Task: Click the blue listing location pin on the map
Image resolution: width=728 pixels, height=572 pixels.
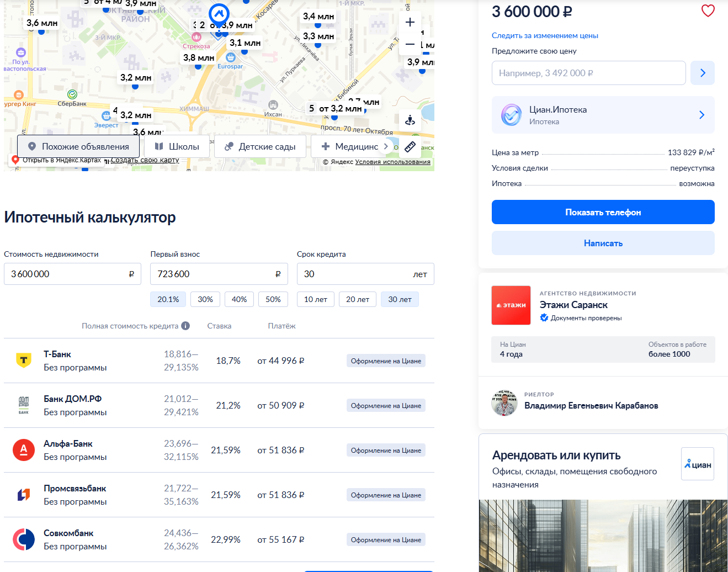Action: (219, 15)
